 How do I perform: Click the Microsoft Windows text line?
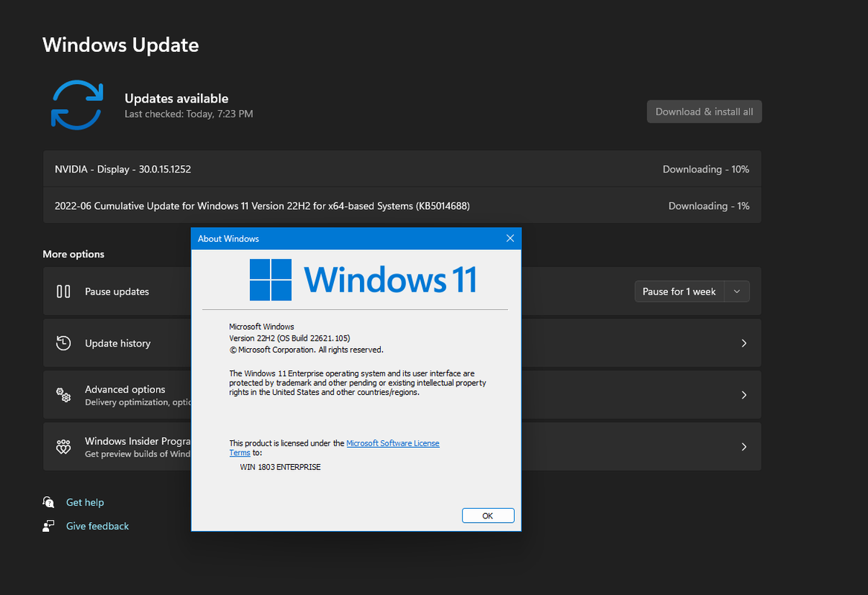point(261,327)
